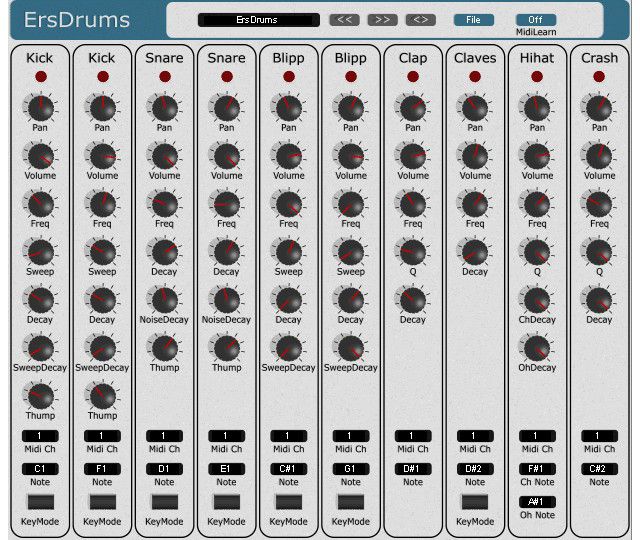Toggle second Kick KeyMode switch
Viewport: 640px width, 540px height.
point(102,502)
